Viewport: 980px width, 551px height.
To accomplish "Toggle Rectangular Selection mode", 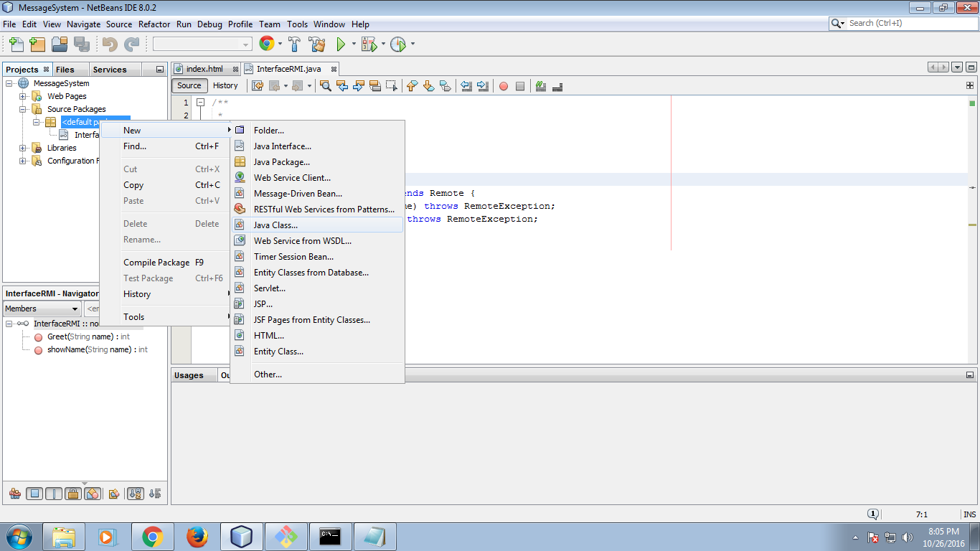I will tap(392, 86).
